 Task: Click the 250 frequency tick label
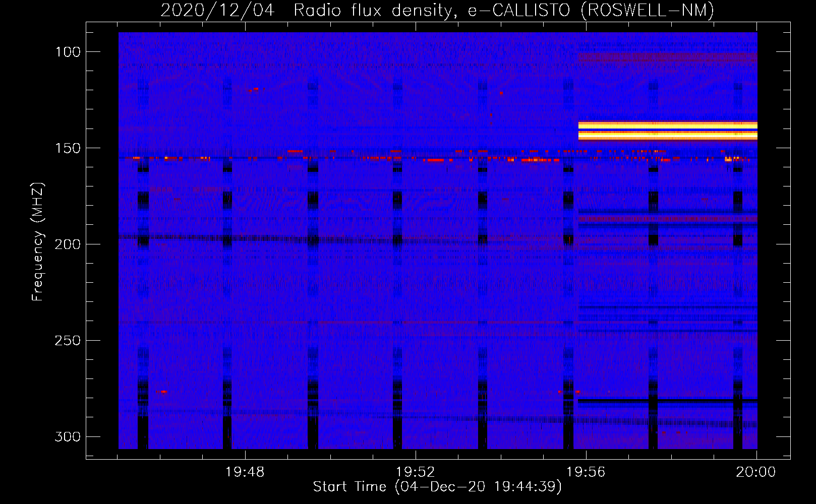tap(68, 341)
